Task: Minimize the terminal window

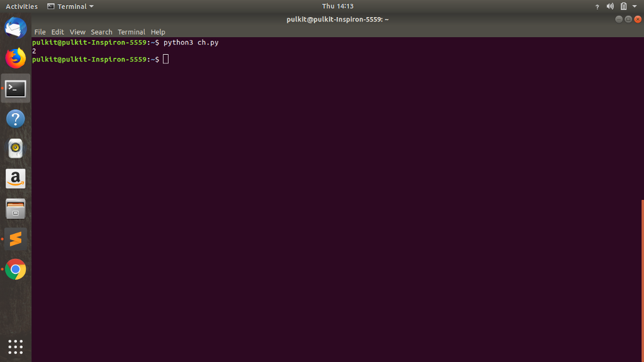Action: coord(619,19)
